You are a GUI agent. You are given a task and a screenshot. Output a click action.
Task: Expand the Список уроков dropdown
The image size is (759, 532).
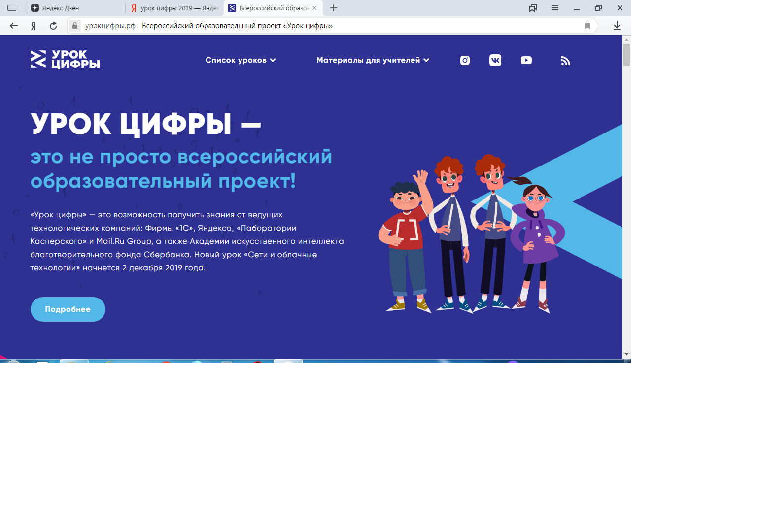[241, 60]
